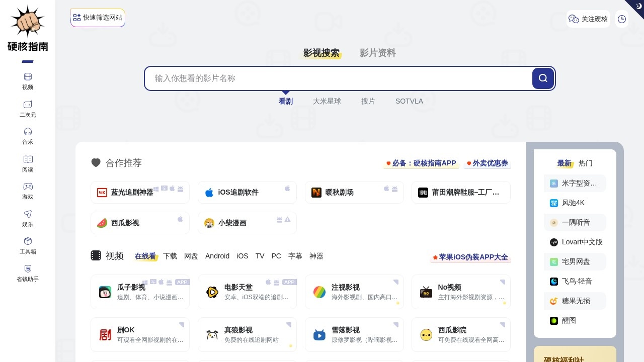The height and width of the screenshot is (362, 644).
Task: Select 搜片 search engine
Action: [368, 101]
